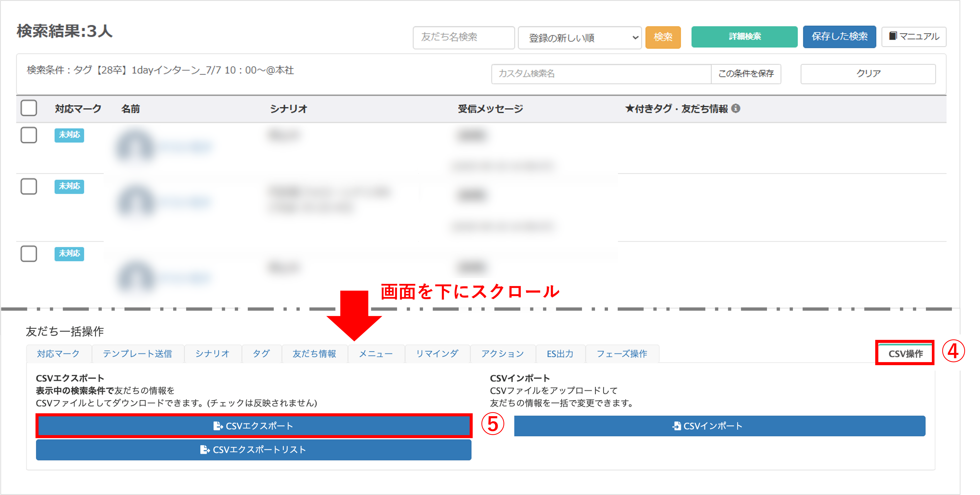This screenshot has height=495, width=980.
Task: Check the second result row checkbox
Action: click(x=29, y=186)
